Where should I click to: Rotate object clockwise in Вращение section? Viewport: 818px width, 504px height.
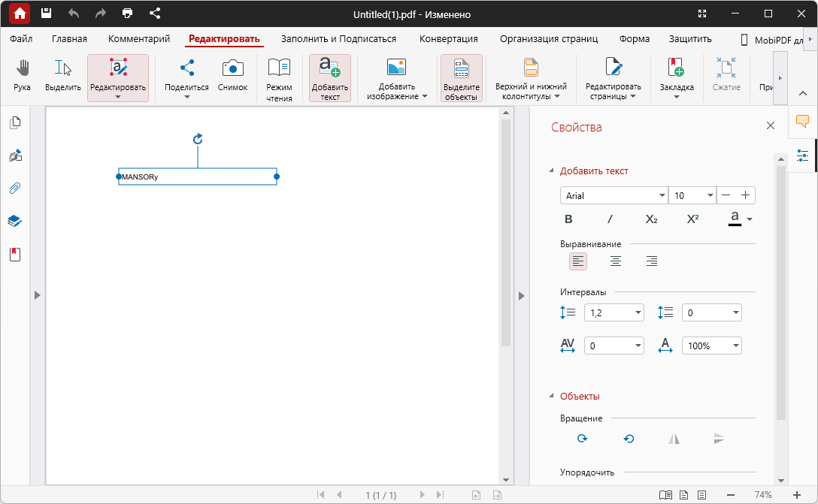pos(582,439)
